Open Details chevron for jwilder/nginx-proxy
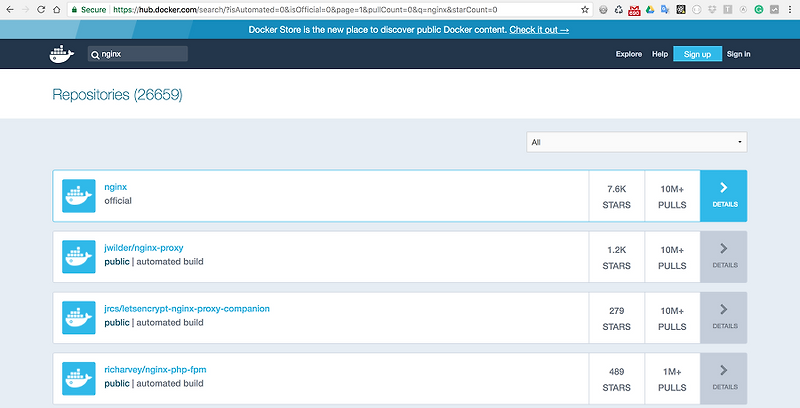 pos(723,257)
